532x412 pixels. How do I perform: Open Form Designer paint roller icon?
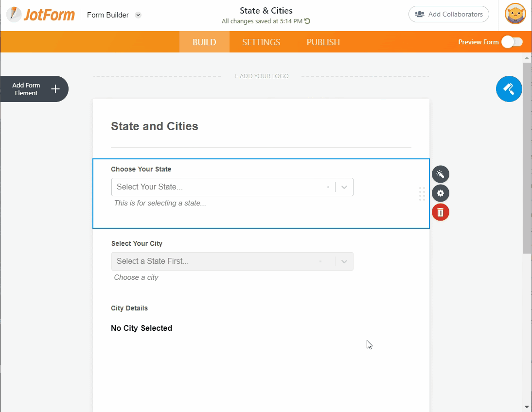(509, 89)
